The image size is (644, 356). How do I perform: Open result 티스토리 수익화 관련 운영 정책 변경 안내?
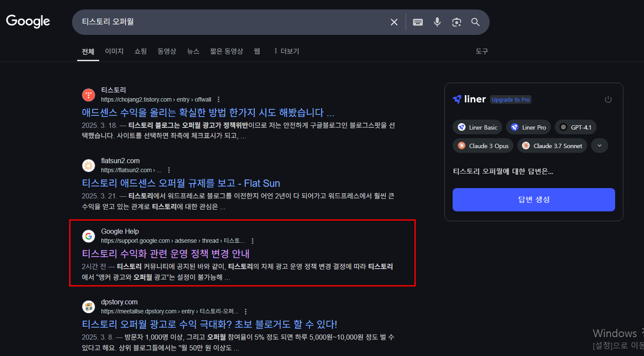click(x=166, y=254)
